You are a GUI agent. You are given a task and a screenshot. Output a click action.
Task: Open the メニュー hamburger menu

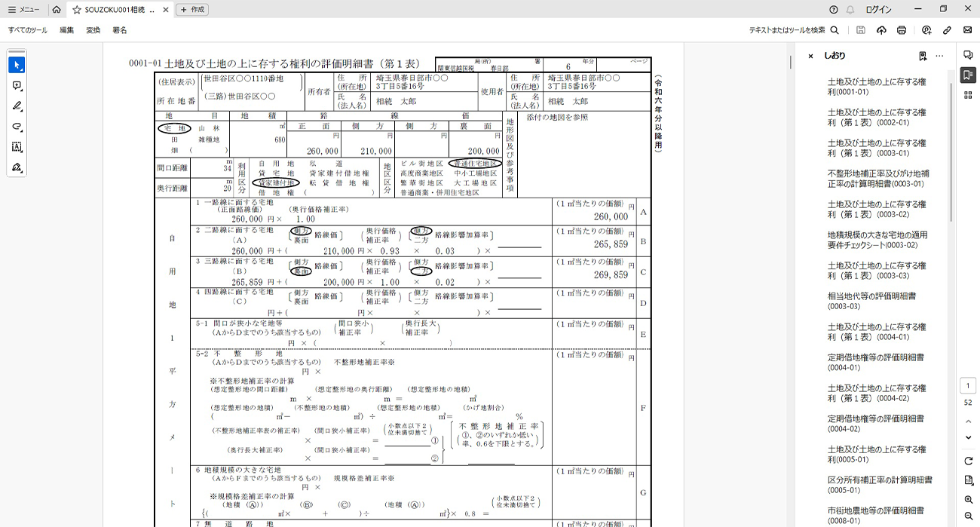[x=23, y=10]
